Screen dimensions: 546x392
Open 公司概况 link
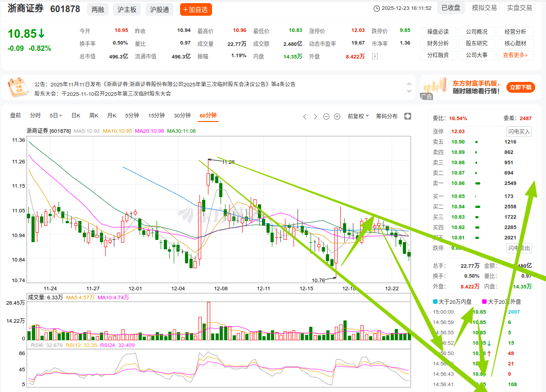pos(477,32)
